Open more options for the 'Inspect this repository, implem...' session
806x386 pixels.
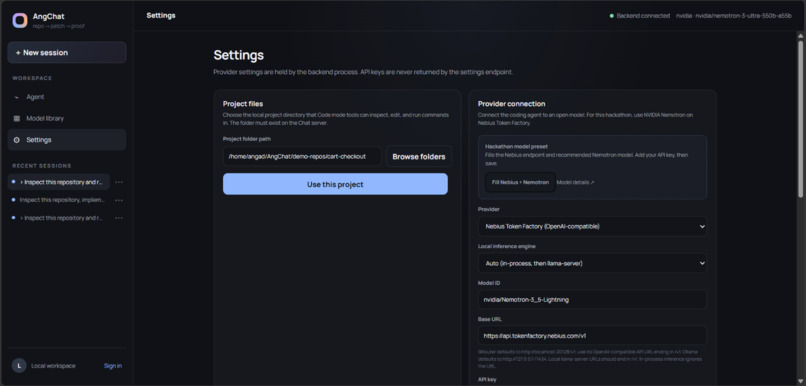pyautogui.click(x=119, y=200)
